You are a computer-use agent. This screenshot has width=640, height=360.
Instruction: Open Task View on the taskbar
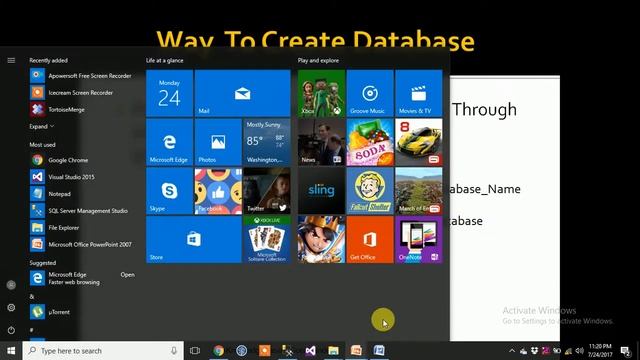[x=195, y=351]
